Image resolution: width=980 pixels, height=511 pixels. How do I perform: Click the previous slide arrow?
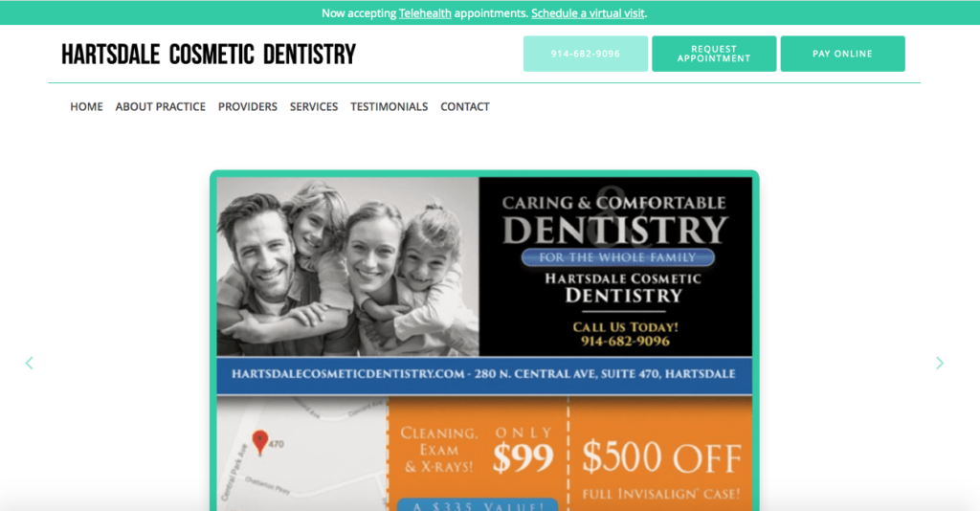(30, 363)
